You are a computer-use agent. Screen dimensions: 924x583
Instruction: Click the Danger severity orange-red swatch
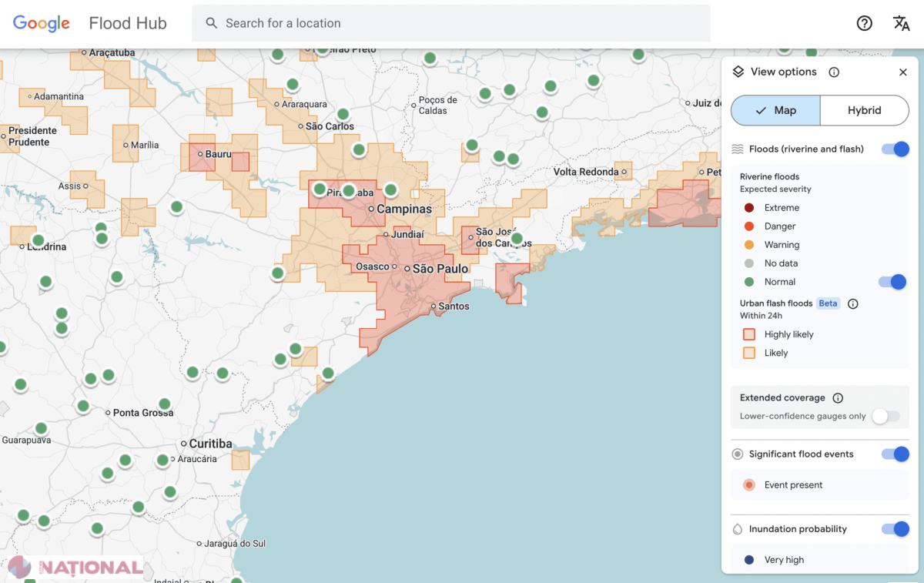tap(749, 226)
